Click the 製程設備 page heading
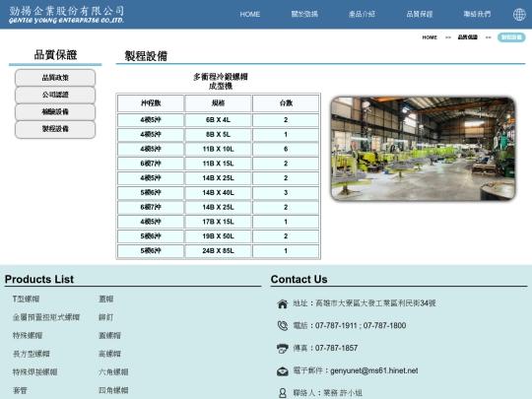Screen dimensions: 532x399 [x=146, y=56]
